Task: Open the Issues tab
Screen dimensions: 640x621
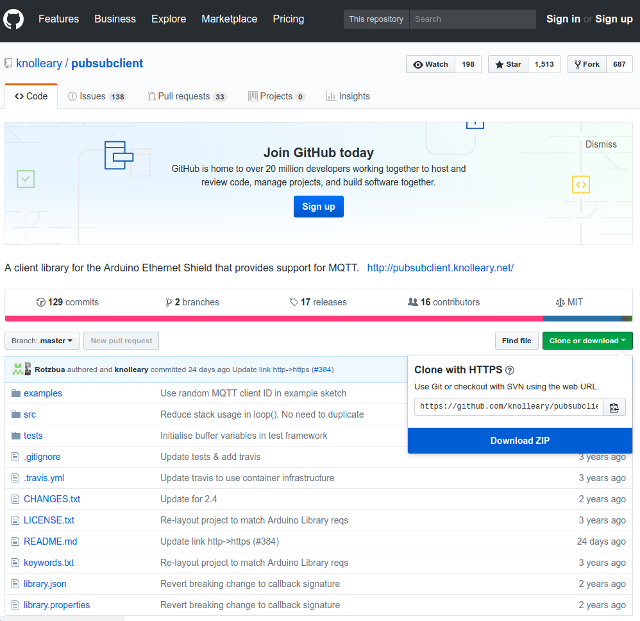Action: coord(97,96)
